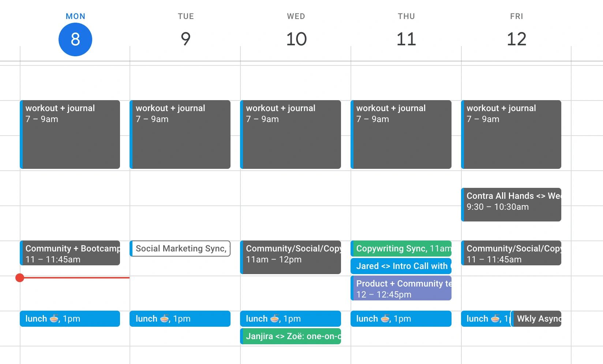Open Contra All Hands event on Friday
Image resolution: width=603 pixels, height=364 pixels.
pyautogui.click(x=511, y=205)
